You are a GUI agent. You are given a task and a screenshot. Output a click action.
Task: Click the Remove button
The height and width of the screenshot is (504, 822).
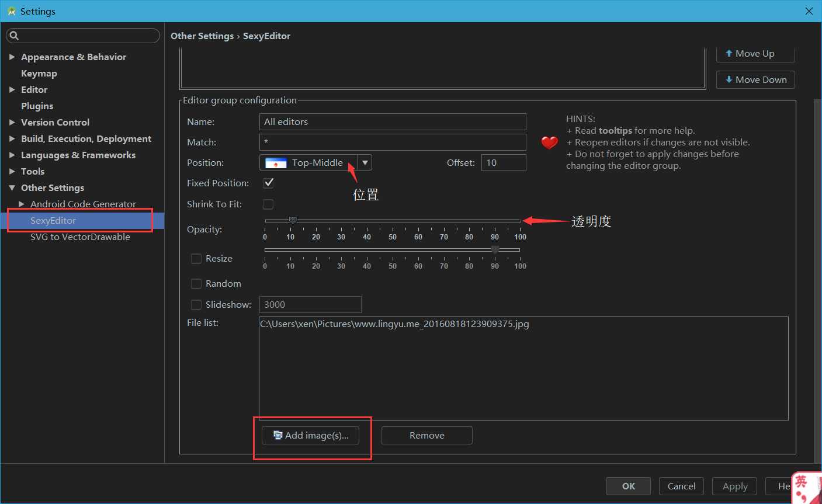tap(427, 435)
